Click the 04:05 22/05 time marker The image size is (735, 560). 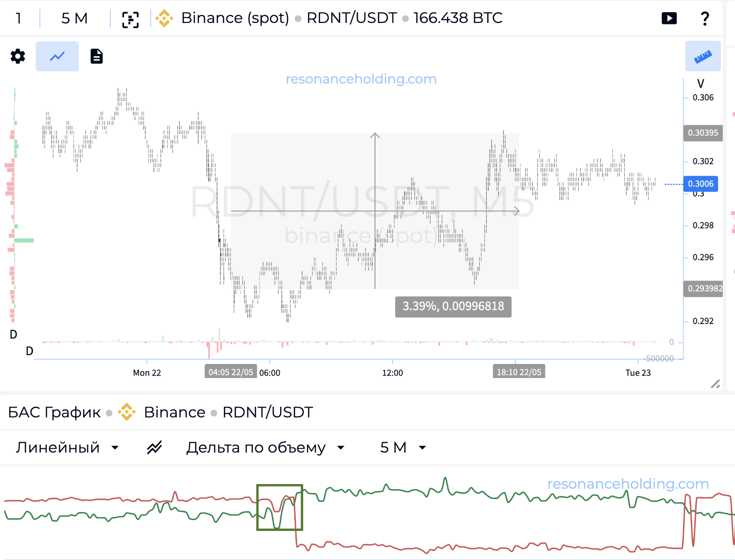[x=231, y=372]
